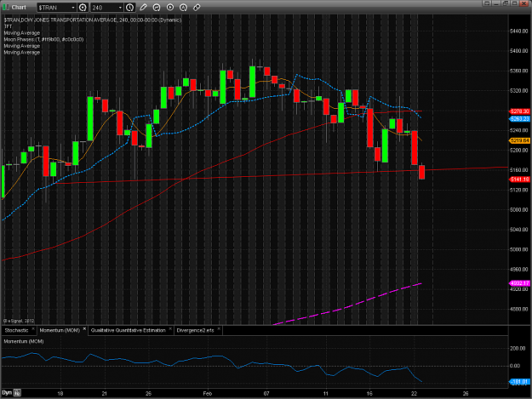Click the Moon Phases study label

(x=43, y=39)
